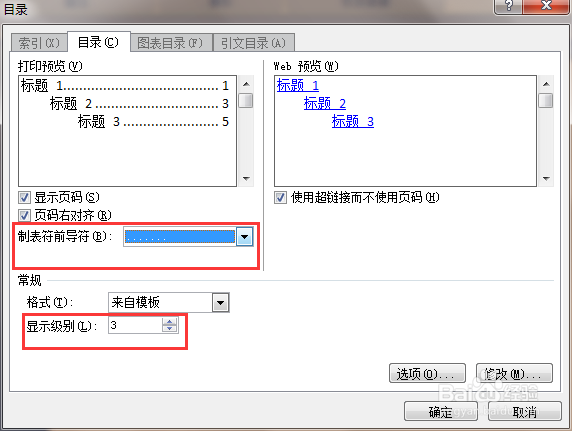Viewport: 572px width, 431px height.
Task: Uncheck 使用超链接而不使用页码 option
Action: 280,198
